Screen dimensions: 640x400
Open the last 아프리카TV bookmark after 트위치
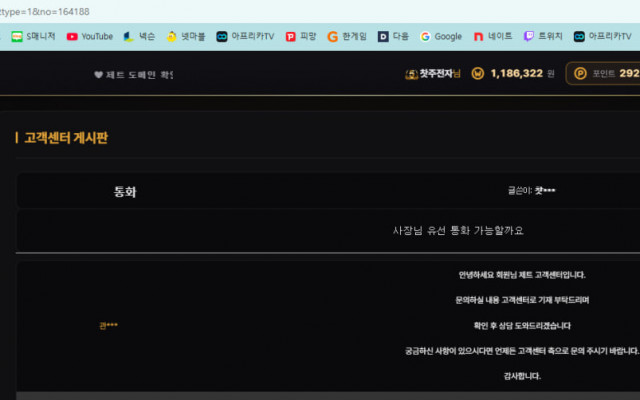[x=602, y=37]
